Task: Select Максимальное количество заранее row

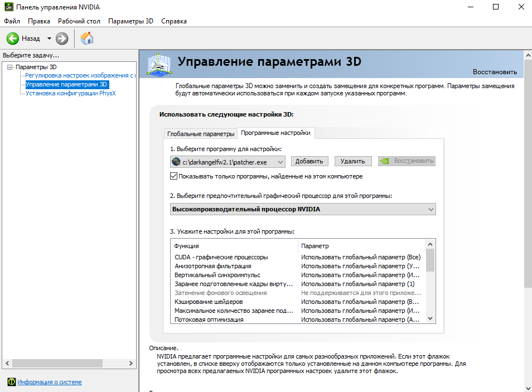Action: pyautogui.click(x=298, y=311)
